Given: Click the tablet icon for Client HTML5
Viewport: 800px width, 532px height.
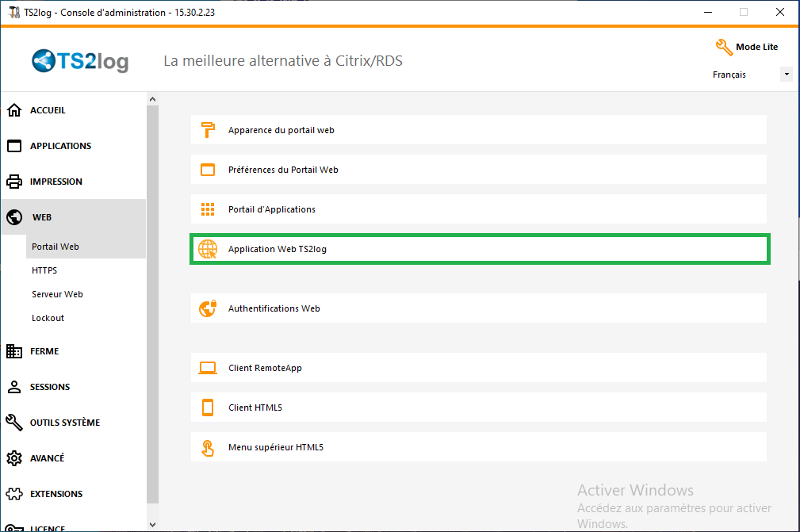Looking at the screenshot, I should click(208, 408).
